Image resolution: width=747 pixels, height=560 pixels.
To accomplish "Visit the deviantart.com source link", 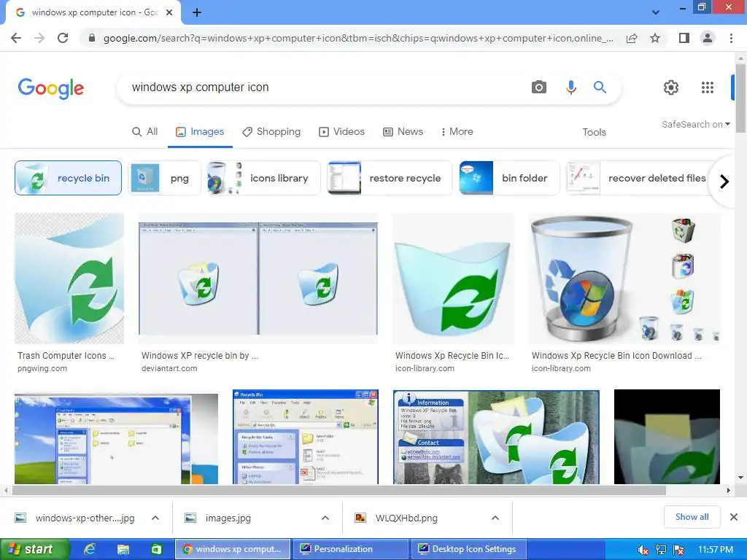I will pos(169,368).
